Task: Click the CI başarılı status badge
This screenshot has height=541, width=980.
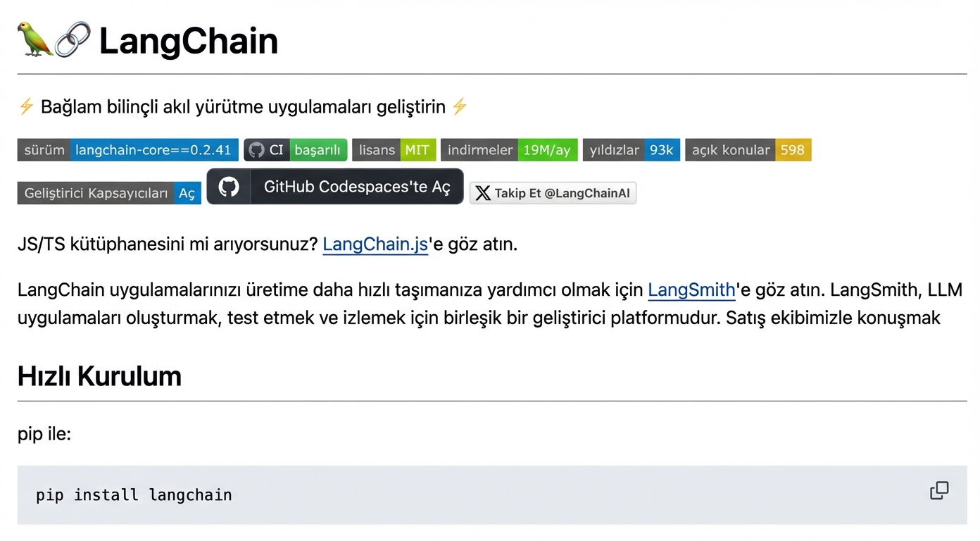Action: pyautogui.click(x=295, y=149)
